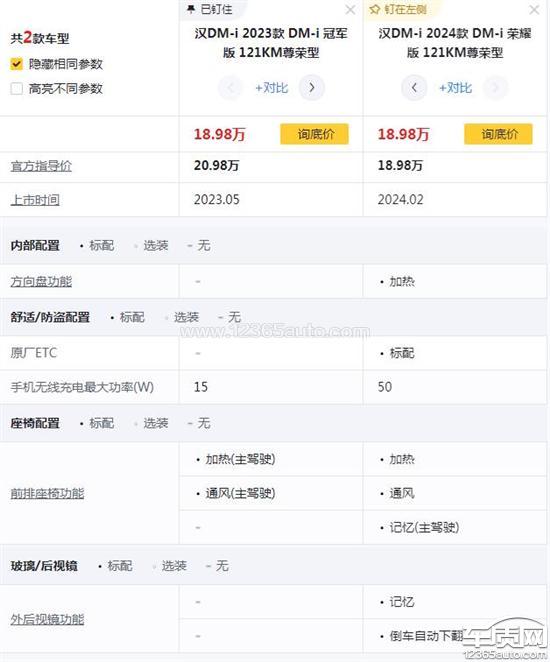Open the 方向盘功能 parameter link
Viewport: 550px width, 662px height.
click(x=41, y=282)
